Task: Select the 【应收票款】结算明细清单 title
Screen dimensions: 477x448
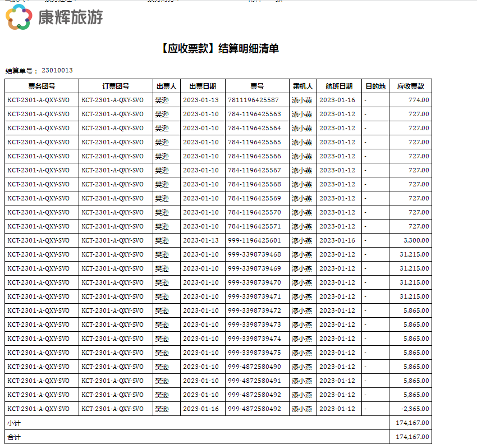Action: tap(219, 49)
